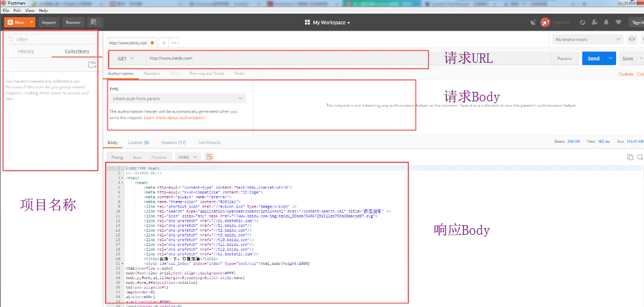Open the arrow dropdown beside New
Image resolution: width=644 pixels, height=307 pixels.
tap(32, 22)
